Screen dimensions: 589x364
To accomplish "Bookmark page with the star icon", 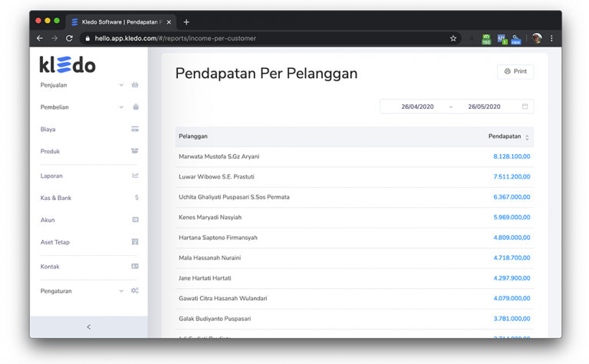I will click(453, 38).
